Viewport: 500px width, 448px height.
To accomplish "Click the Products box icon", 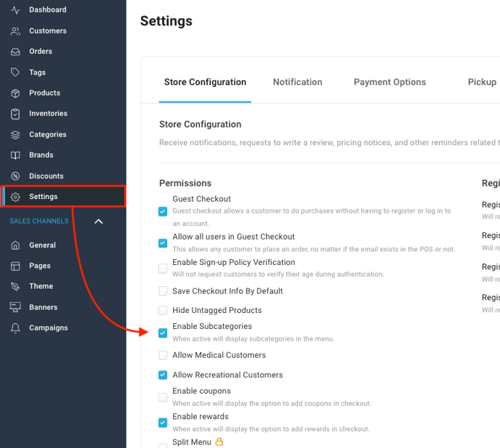I will coord(15,93).
